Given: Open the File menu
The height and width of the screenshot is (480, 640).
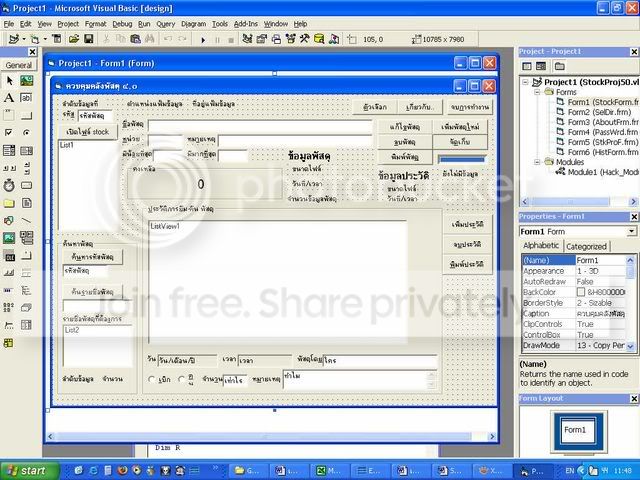Looking at the screenshot, I should [9, 24].
